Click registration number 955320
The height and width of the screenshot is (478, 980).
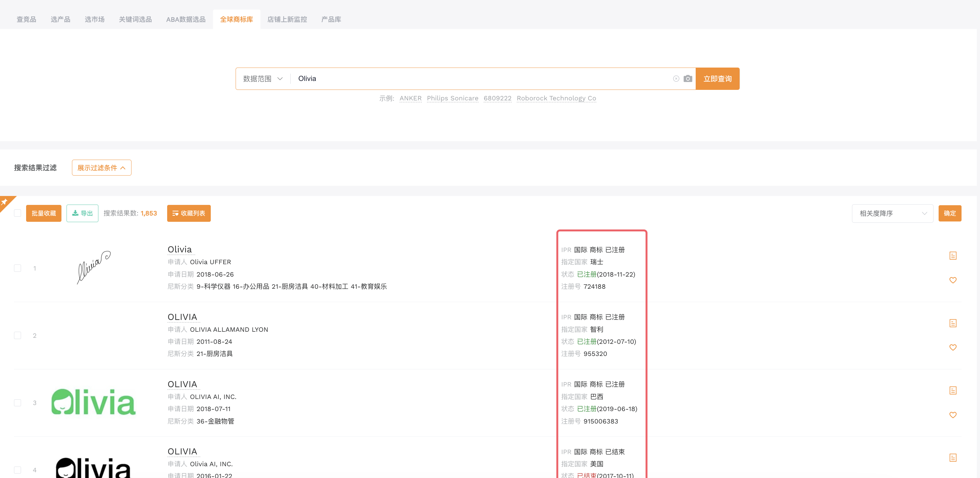[x=595, y=354]
